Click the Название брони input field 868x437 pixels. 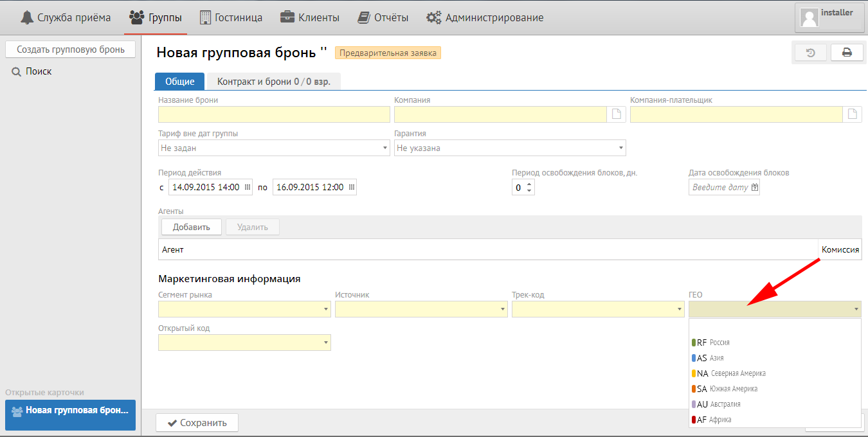tap(274, 114)
